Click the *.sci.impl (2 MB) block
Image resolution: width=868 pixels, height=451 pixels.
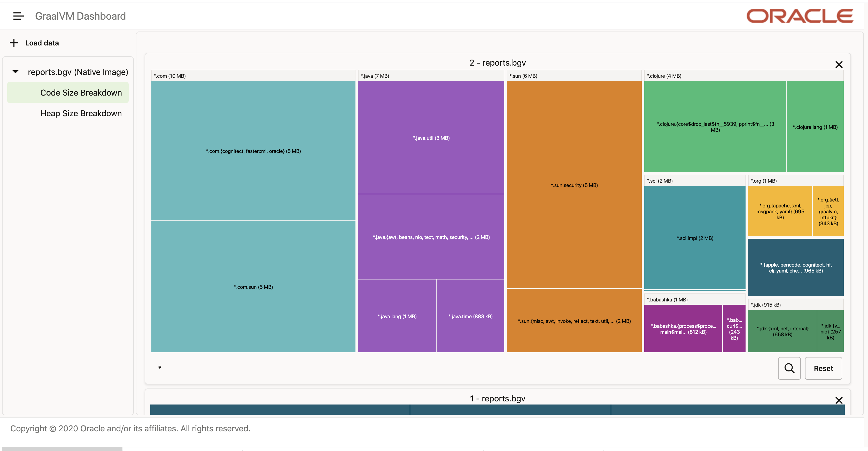point(694,238)
